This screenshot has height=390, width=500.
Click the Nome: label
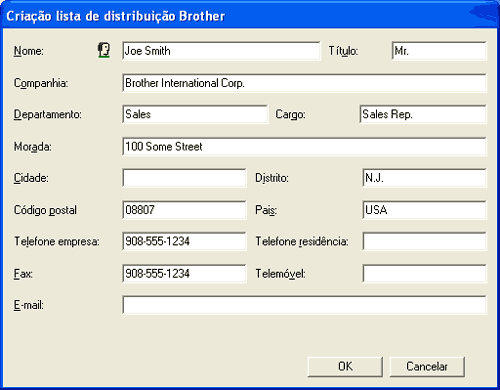click(x=29, y=51)
